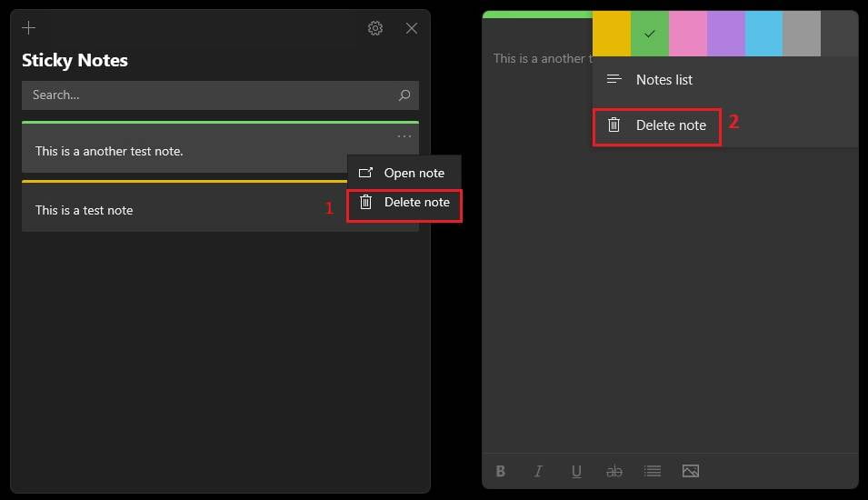Image resolution: width=868 pixels, height=500 pixels.
Task: Click the Sticky Notes heading
Action: pyautogui.click(x=75, y=60)
